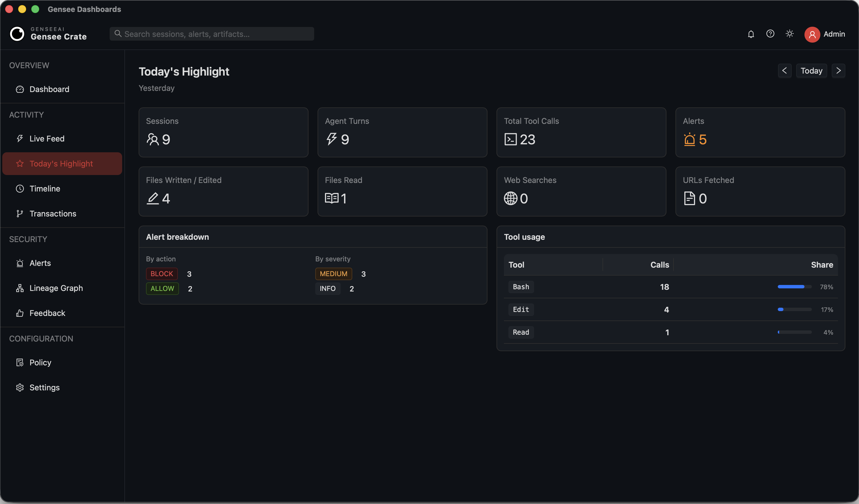Click the Gensee Crate logo icon
The width and height of the screenshot is (859, 504).
click(x=17, y=34)
